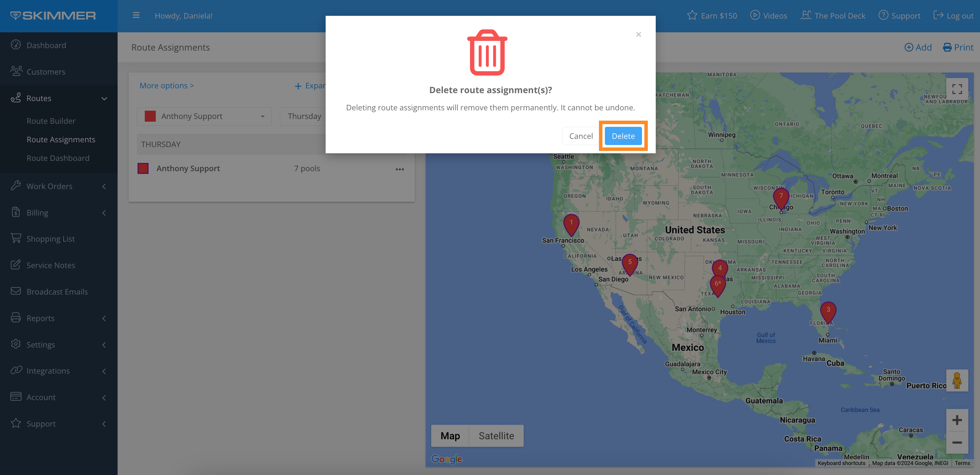Open the Anthony Support technician dropdown

pyautogui.click(x=204, y=117)
